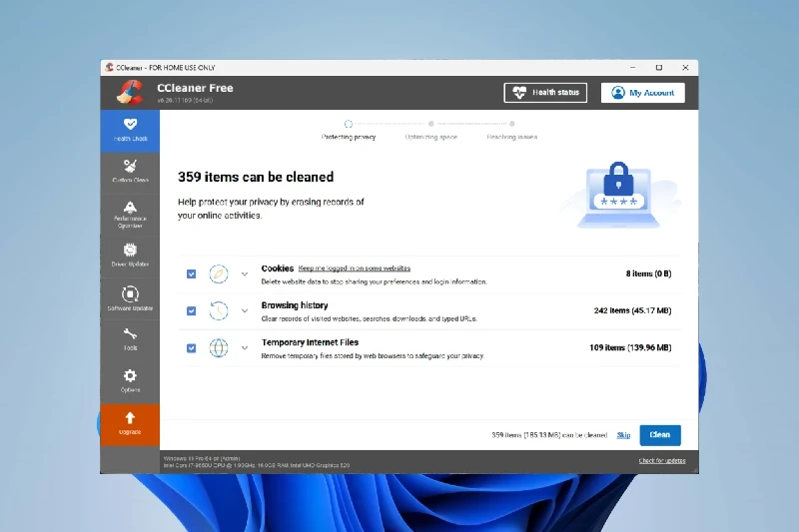The height and width of the screenshot is (532, 799).
Task: Expand the Cookies row details
Action: [x=245, y=273]
